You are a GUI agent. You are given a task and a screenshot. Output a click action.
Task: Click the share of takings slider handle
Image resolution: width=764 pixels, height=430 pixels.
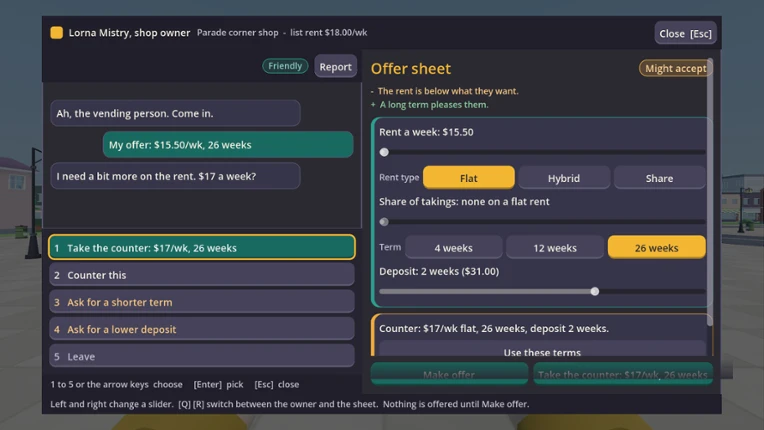[x=384, y=222]
